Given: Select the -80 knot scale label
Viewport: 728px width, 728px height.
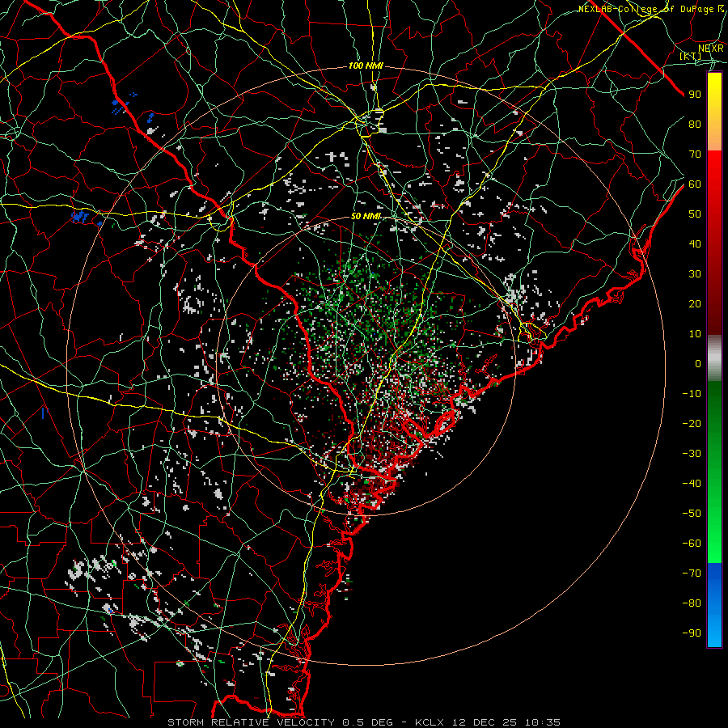Looking at the screenshot, I should pyautogui.click(x=692, y=603).
